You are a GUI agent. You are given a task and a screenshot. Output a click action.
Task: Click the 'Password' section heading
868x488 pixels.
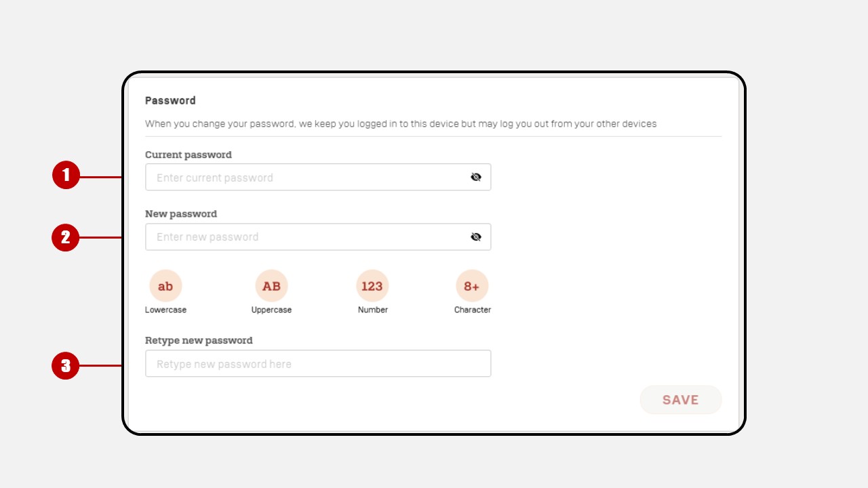(170, 100)
